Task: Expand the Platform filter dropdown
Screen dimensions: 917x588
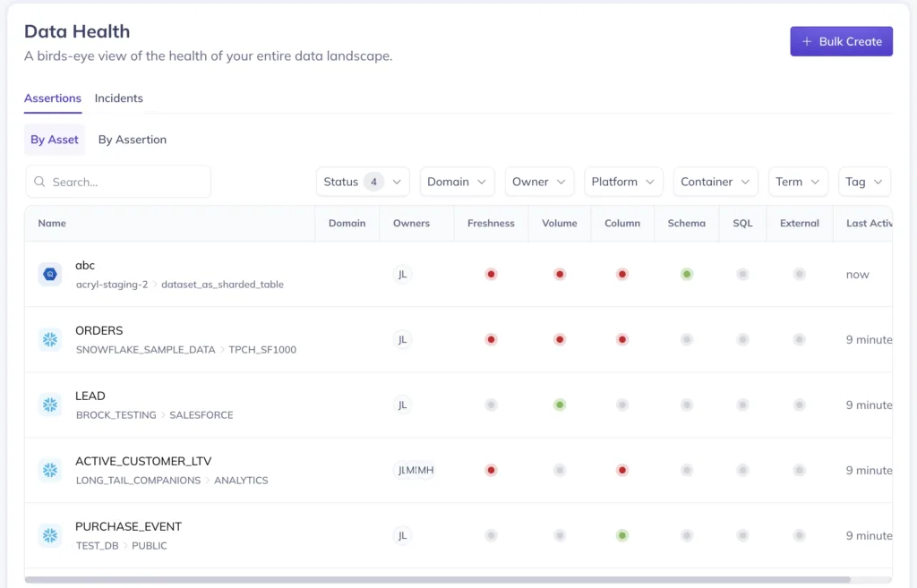Action: tap(623, 182)
